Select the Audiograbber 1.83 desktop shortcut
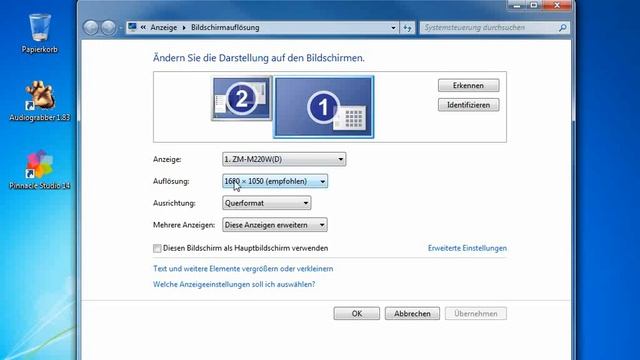 coord(40,101)
